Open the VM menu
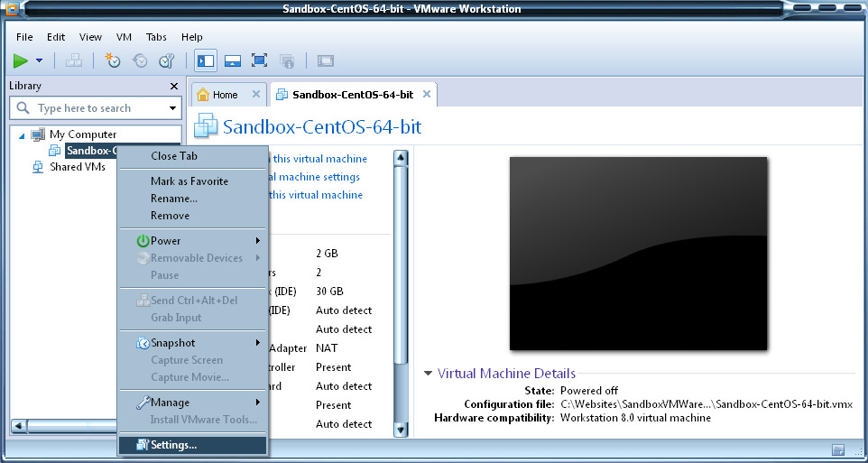 [124, 37]
